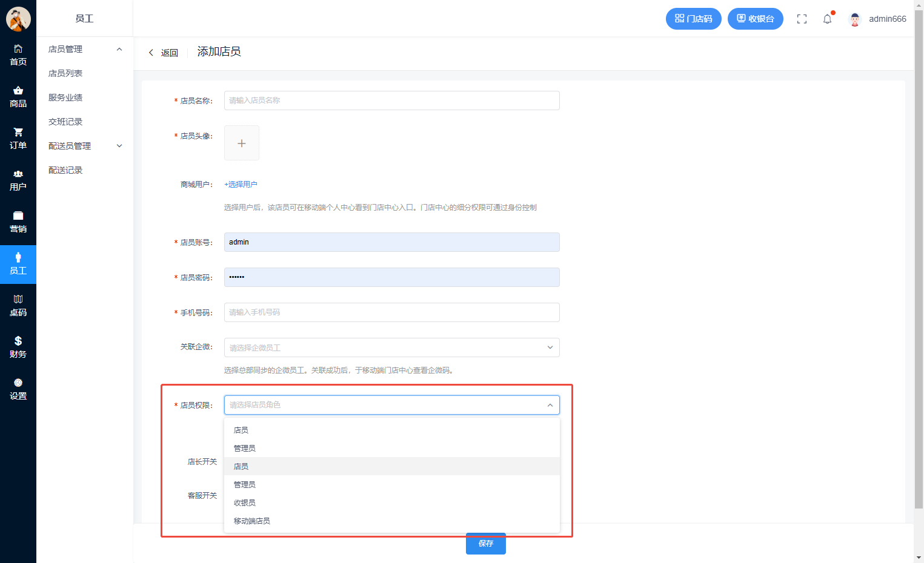Open 设置 gear icon in sidebar
The height and width of the screenshot is (563, 924).
tap(18, 383)
